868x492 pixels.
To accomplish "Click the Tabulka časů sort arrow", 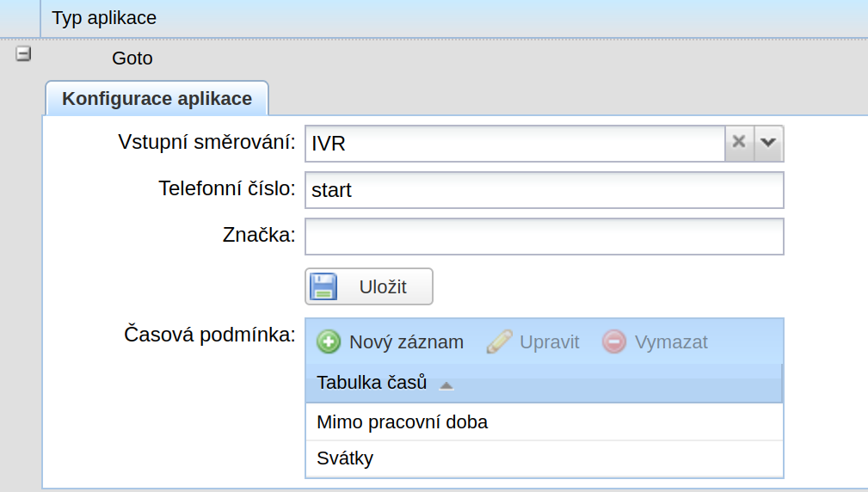I will point(446,385).
